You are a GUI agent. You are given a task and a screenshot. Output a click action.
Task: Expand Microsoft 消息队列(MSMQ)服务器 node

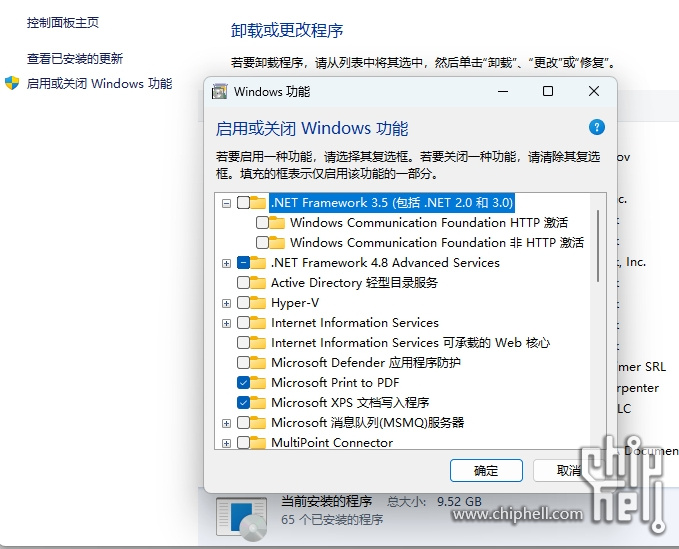click(x=226, y=423)
